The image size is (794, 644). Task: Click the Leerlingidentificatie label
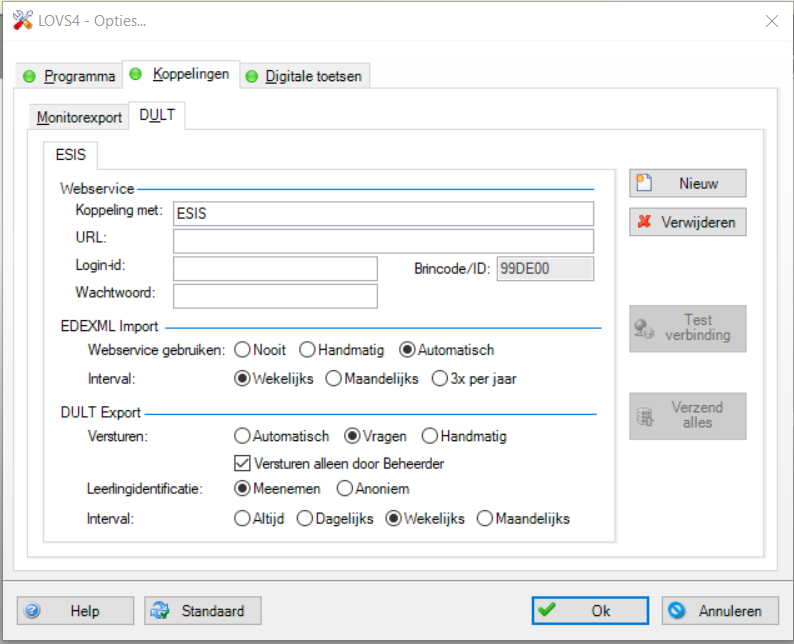145,489
